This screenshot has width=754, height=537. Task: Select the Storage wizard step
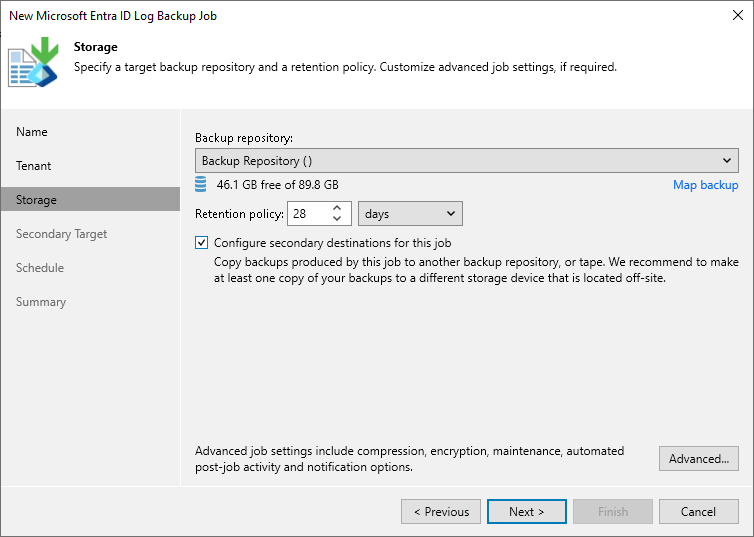(x=90, y=200)
